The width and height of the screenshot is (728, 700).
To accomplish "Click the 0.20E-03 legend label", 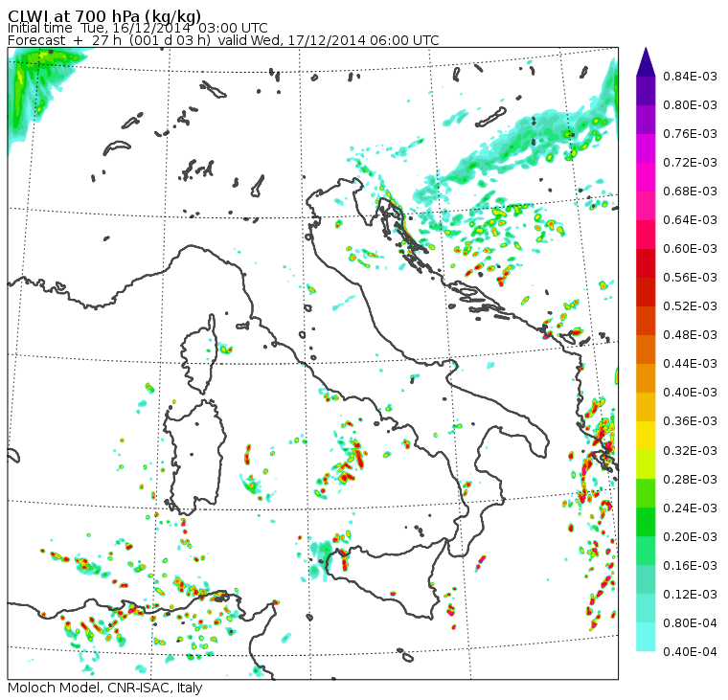I will (x=690, y=537).
